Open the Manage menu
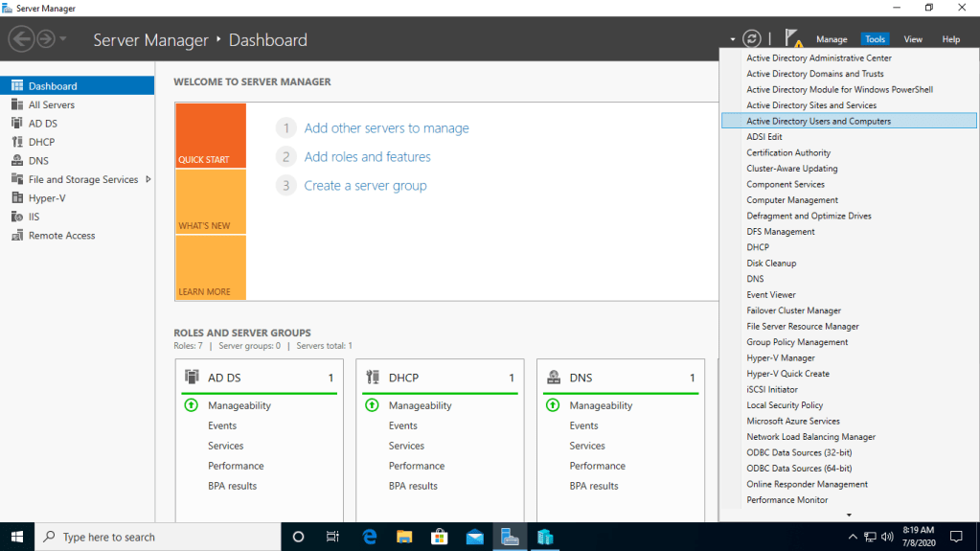This screenshot has height=551, width=980. [831, 39]
